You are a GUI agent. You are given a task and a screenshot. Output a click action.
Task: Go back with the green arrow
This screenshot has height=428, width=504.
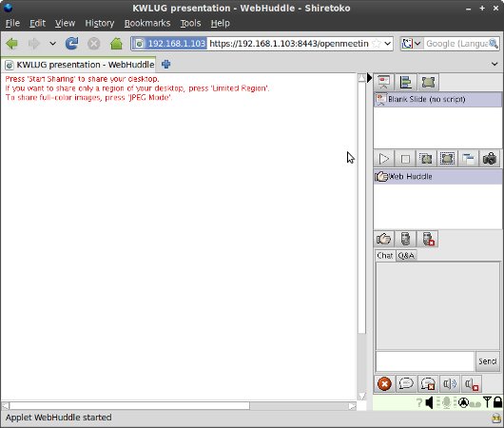[x=12, y=44]
